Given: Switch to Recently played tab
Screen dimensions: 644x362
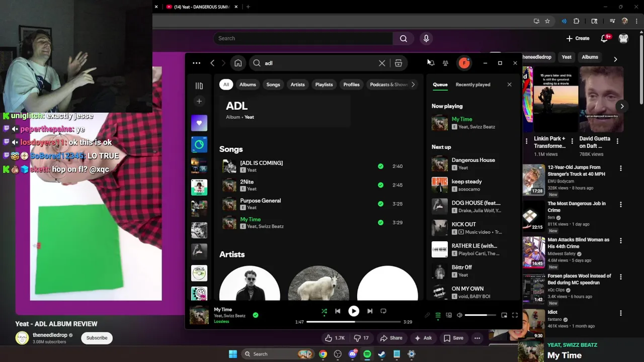Looking at the screenshot, I should [473, 84].
